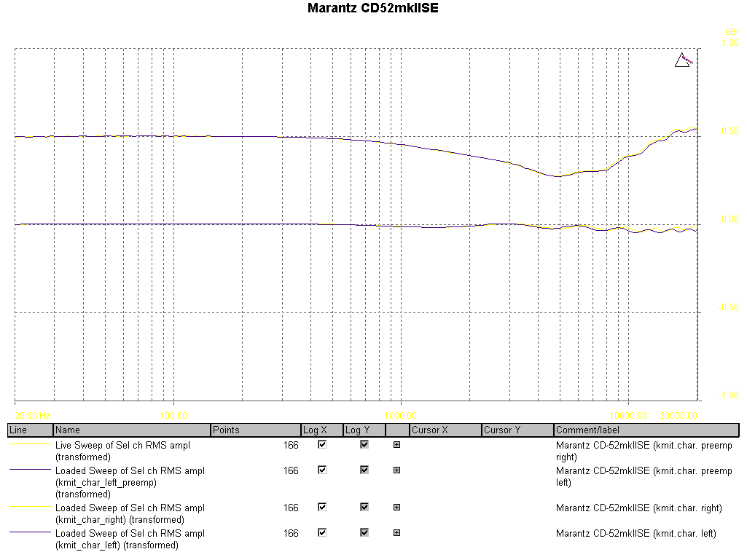Click the 166 points value in kmit_char_right row
This screenshot has height=560, width=747.
tap(291, 508)
